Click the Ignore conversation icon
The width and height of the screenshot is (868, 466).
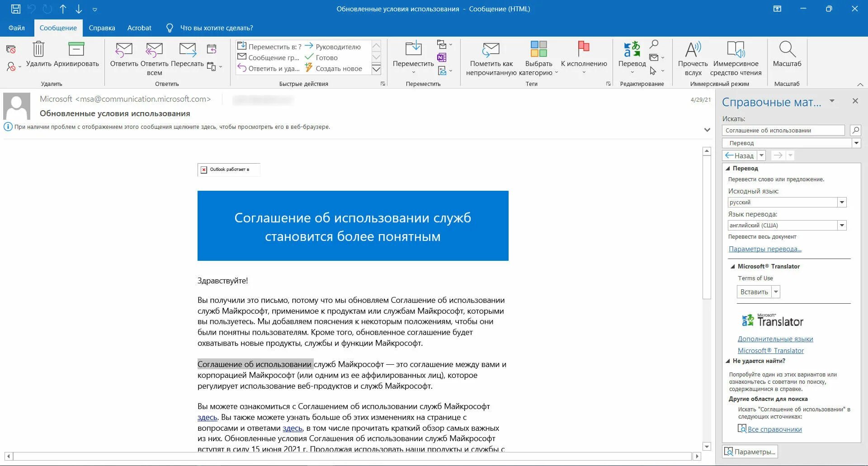(11, 49)
